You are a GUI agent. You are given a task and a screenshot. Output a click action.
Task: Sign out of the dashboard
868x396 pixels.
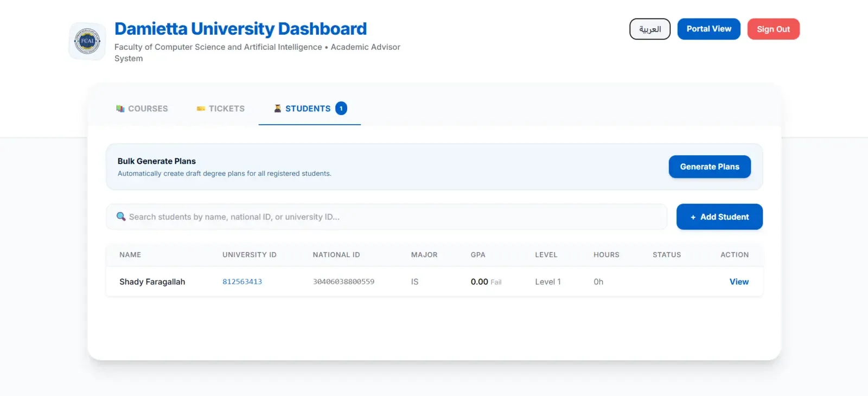click(x=774, y=29)
